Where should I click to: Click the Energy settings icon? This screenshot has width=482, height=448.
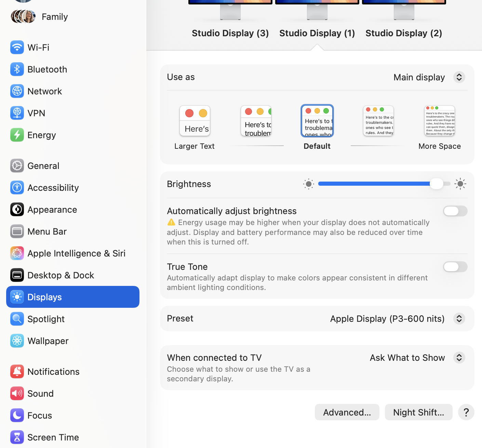[x=17, y=135]
